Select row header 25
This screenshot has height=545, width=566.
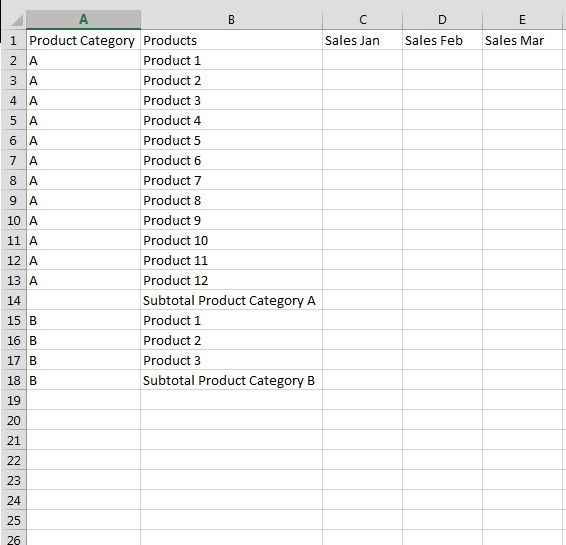[14, 520]
